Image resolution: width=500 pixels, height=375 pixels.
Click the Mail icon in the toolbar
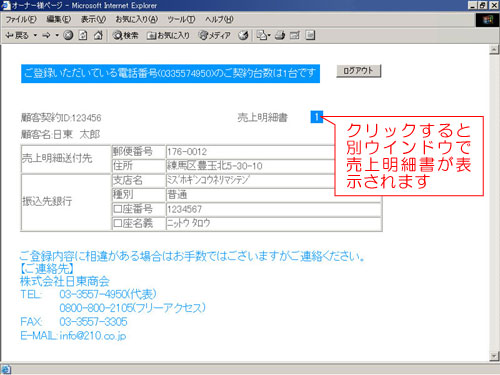(263, 35)
